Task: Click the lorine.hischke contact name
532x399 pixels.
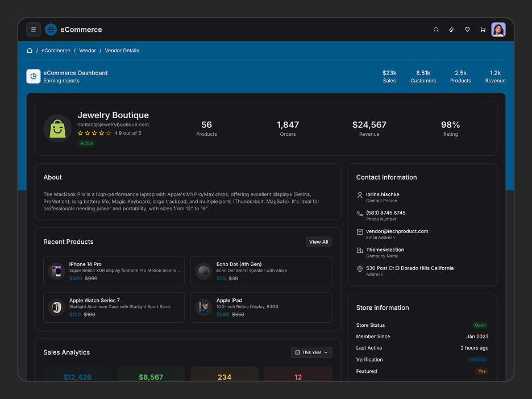Action: coord(383,194)
